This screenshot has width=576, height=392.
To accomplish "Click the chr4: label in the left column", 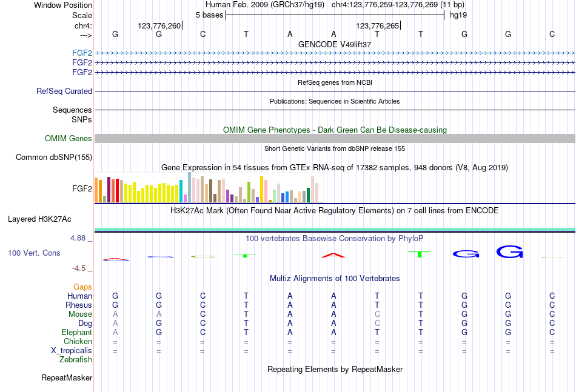I will [x=83, y=25].
